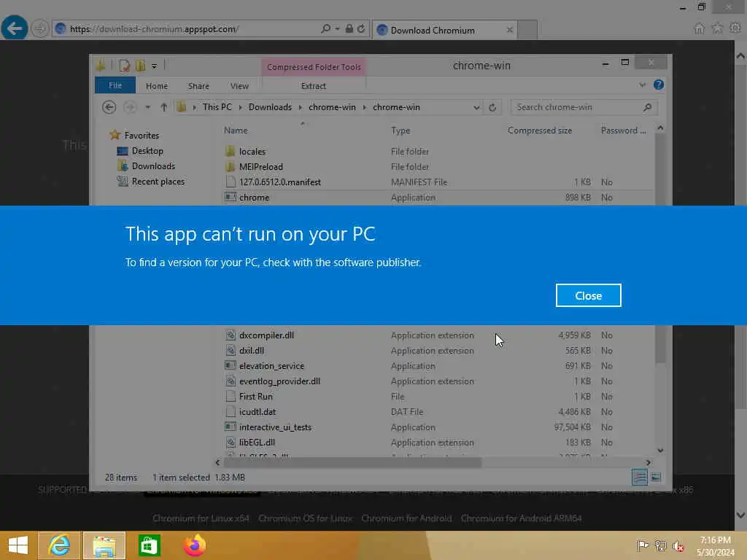Image resolution: width=747 pixels, height=560 pixels.
Task: Sort by the Name column header
Action: 236,131
